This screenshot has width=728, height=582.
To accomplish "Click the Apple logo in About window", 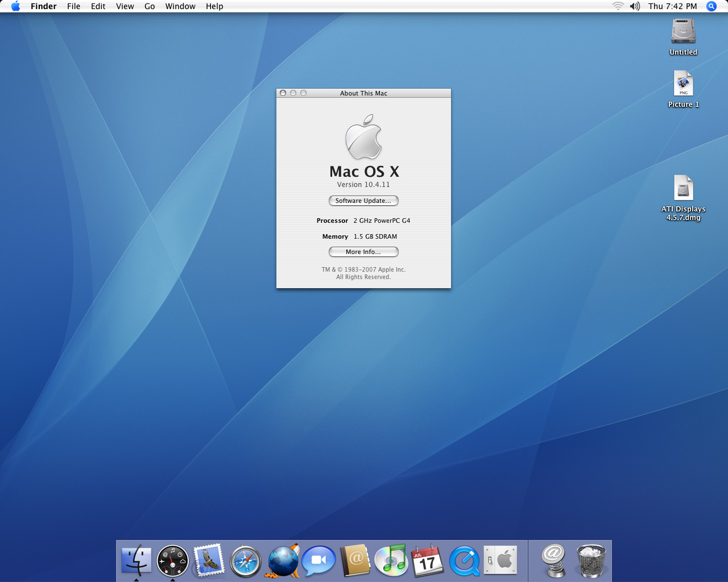I will coord(363,137).
